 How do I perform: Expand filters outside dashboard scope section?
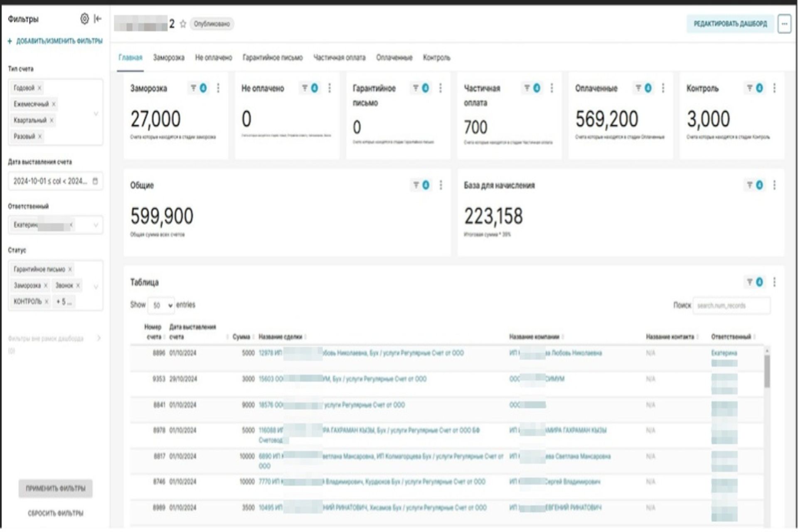tap(99, 338)
